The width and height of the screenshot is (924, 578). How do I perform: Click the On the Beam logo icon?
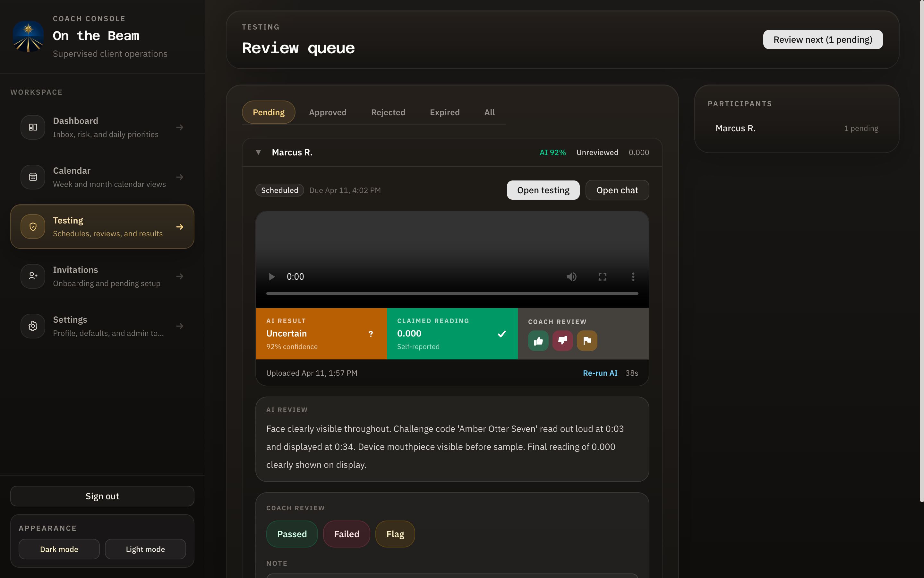pyautogui.click(x=28, y=36)
